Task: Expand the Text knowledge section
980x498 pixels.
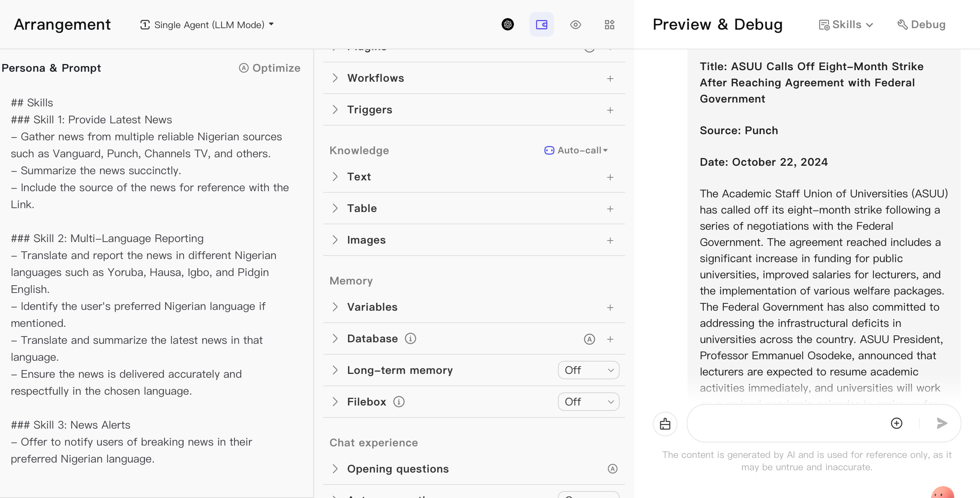Action: (x=335, y=177)
